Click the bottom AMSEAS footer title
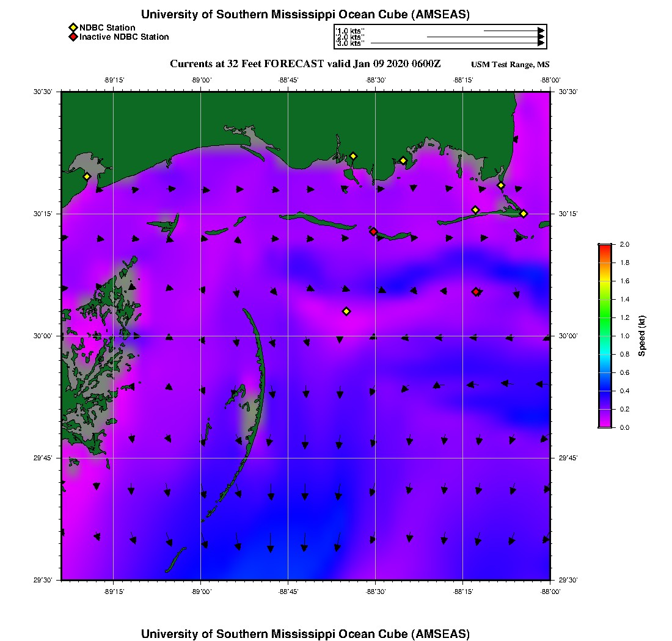The height and width of the screenshot is (641, 672). [x=305, y=633]
